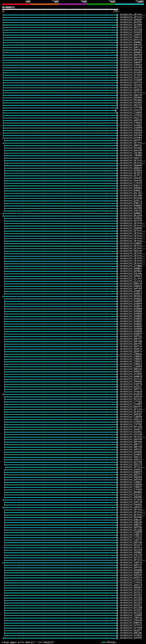Viewport: 146px width, 644px height.
Task: Click hit label UniRef100_P37399
Action: click(x=131, y=108)
